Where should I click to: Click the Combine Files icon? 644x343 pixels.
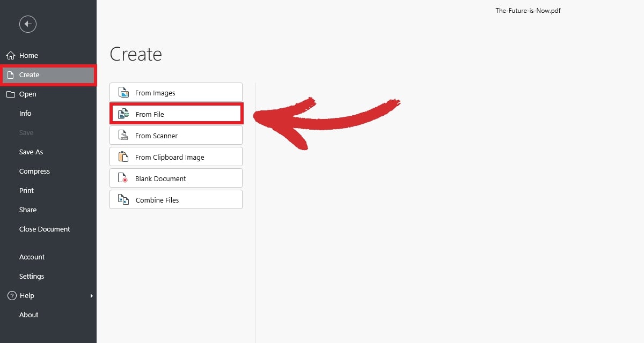pyautogui.click(x=123, y=200)
